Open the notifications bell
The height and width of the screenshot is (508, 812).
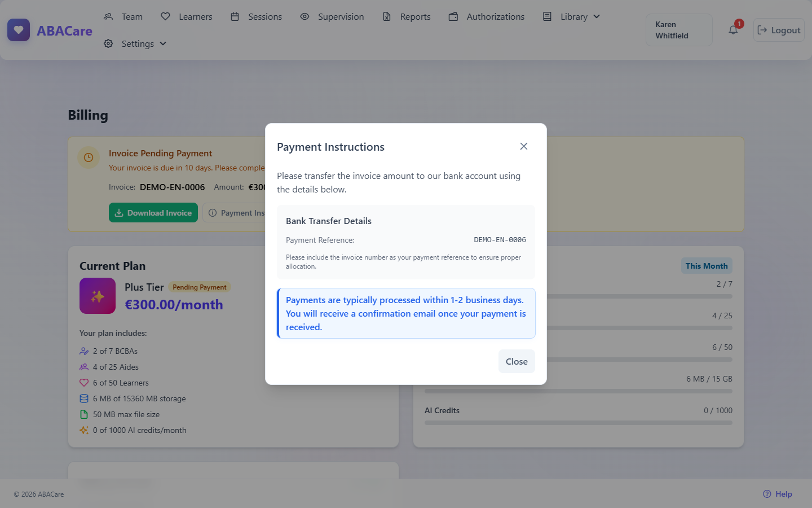733,30
